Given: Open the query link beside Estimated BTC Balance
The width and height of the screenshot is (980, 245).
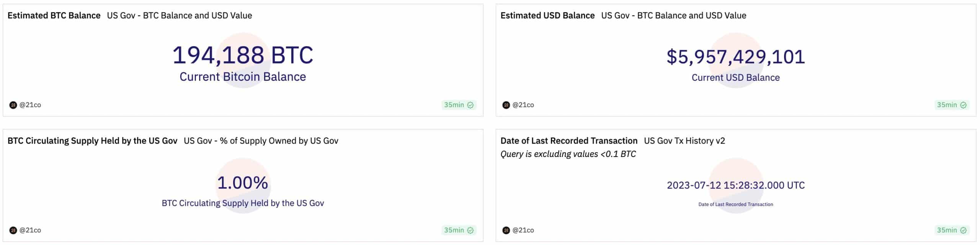Looking at the screenshot, I should click(x=180, y=15).
